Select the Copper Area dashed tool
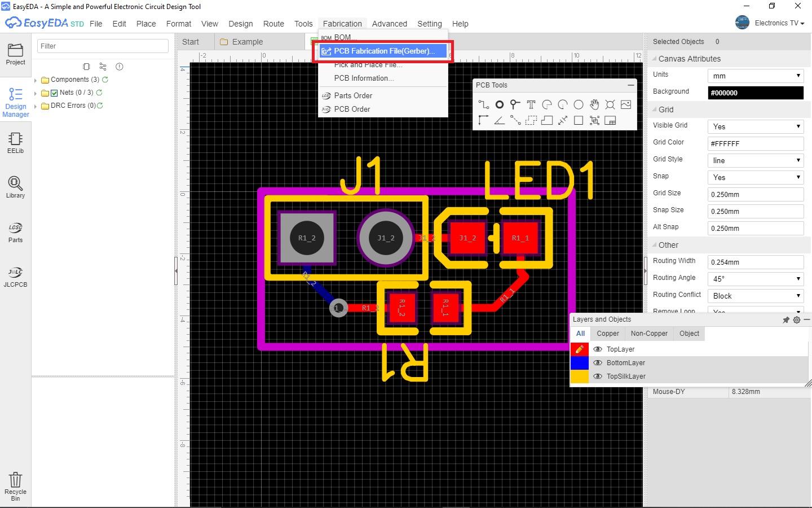 point(531,120)
